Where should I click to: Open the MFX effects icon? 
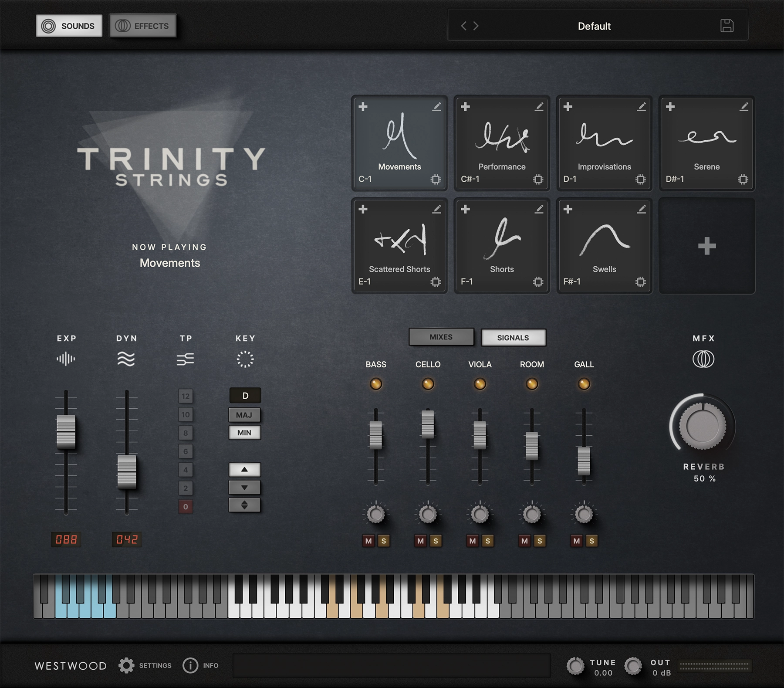[703, 359]
